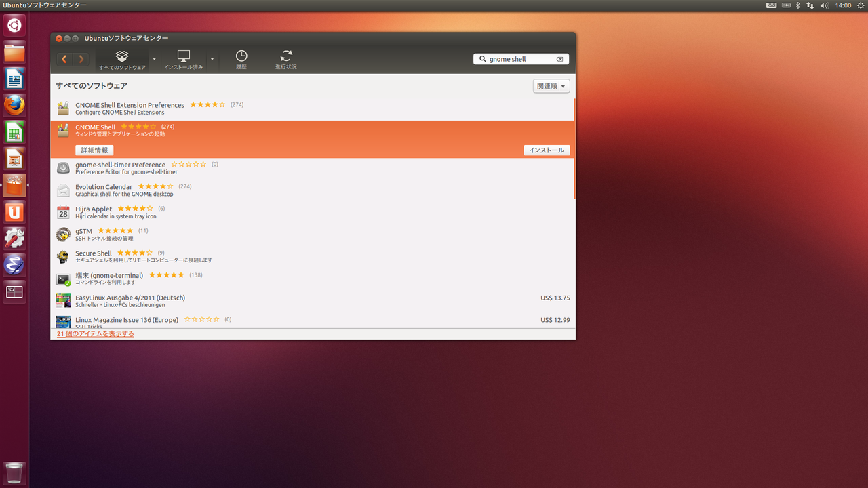Viewport: 868px width, 488px height.
Task: Click the search field containing gnome shell
Action: click(x=521, y=59)
